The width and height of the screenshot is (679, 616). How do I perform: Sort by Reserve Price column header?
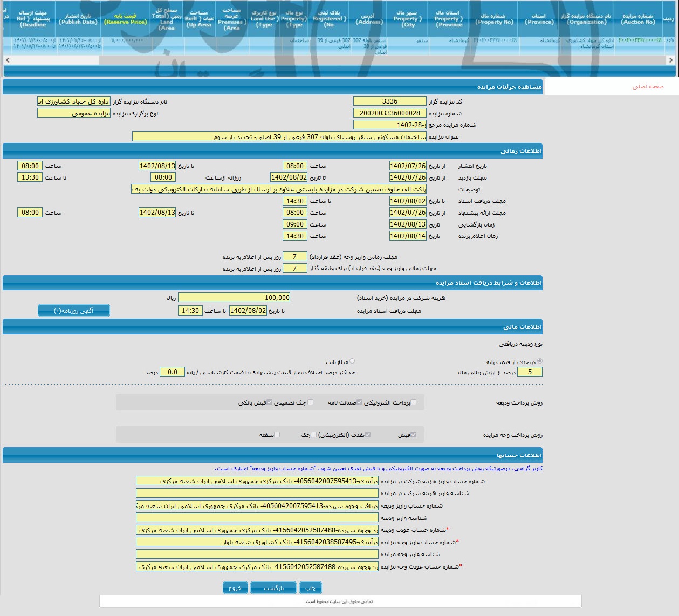point(125,19)
